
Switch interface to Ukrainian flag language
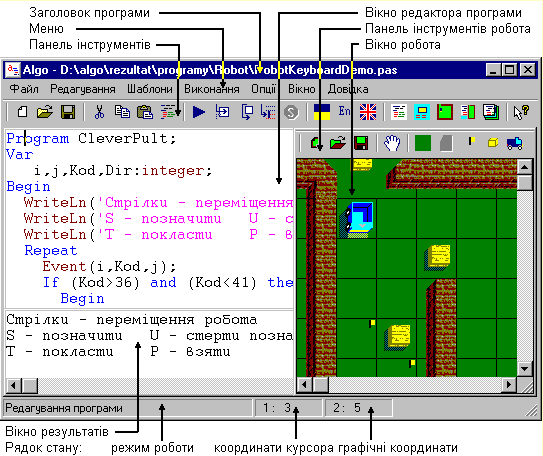point(322,112)
